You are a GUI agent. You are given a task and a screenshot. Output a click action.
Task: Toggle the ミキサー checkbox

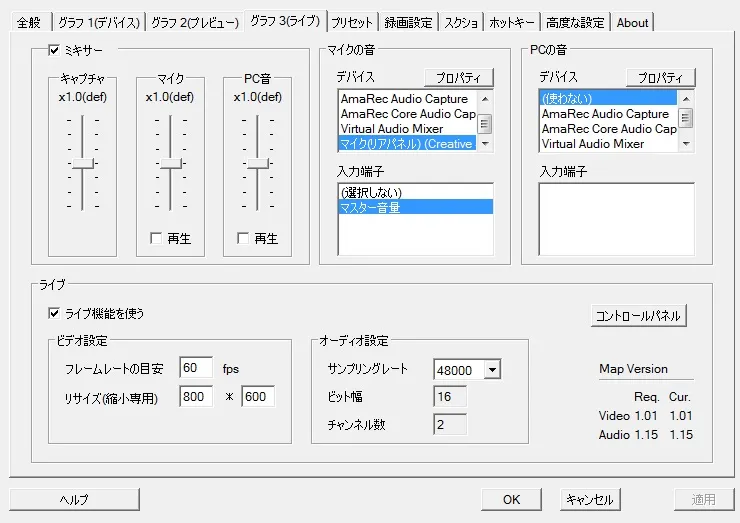[54, 50]
